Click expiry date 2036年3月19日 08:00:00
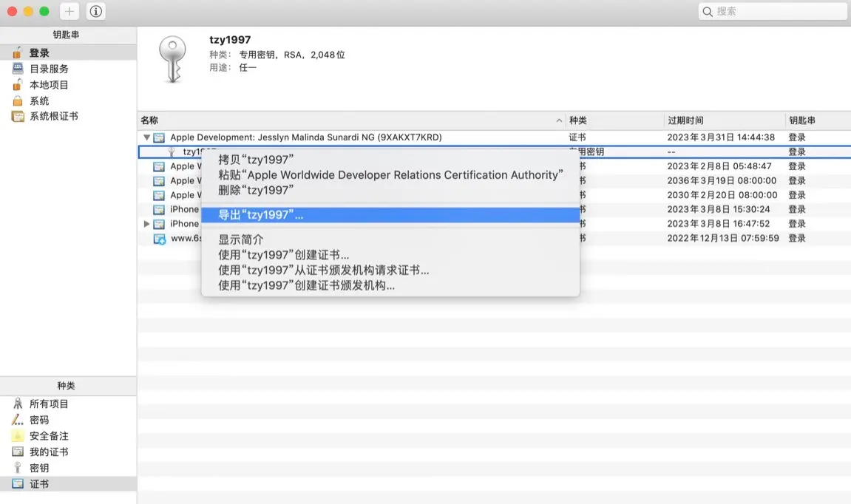The height and width of the screenshot is (504, 851). point(722,180)
